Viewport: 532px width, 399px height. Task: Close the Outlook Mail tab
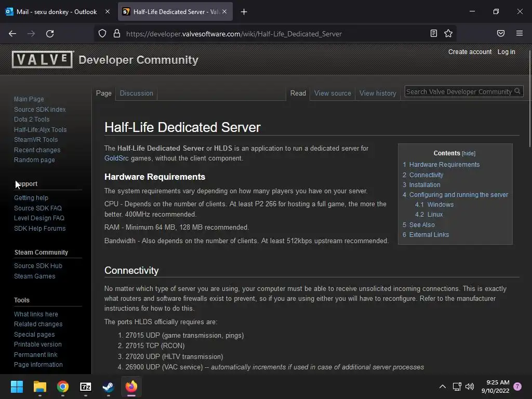tap(108, 11)
